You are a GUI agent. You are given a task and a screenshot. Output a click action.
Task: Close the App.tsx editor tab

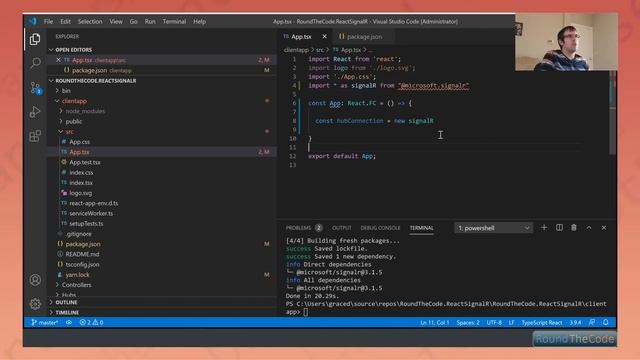[324, 36]
